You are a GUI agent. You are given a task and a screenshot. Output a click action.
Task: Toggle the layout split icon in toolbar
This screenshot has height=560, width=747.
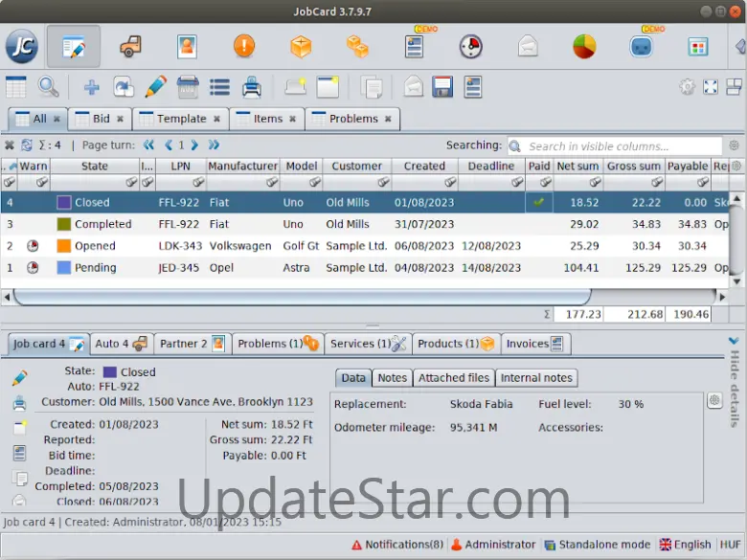coord(734,87)
